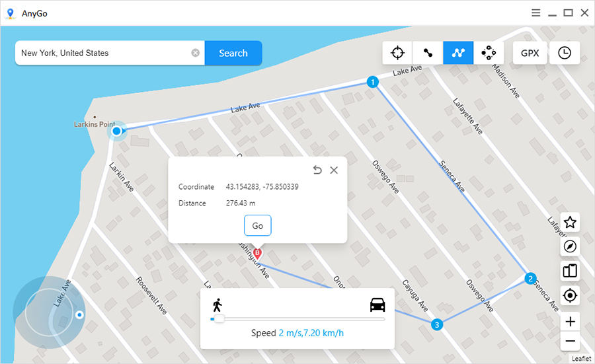
Task: Open the hamburger menu in title bar
Action: point(535,13)
